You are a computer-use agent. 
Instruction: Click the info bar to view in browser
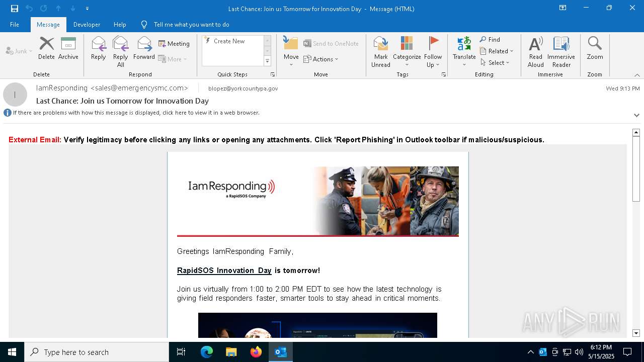[136, 113]
